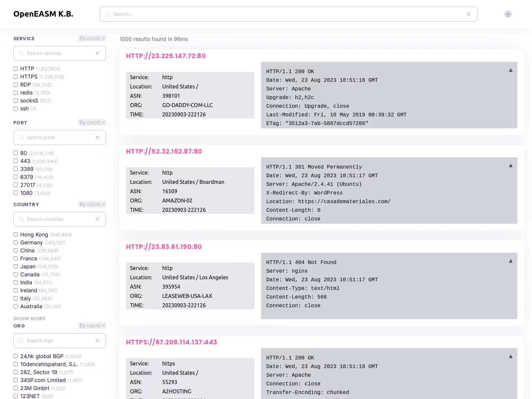Check the HTTP service filter
The width and height of the screenshot is (532, 399).
15,68
